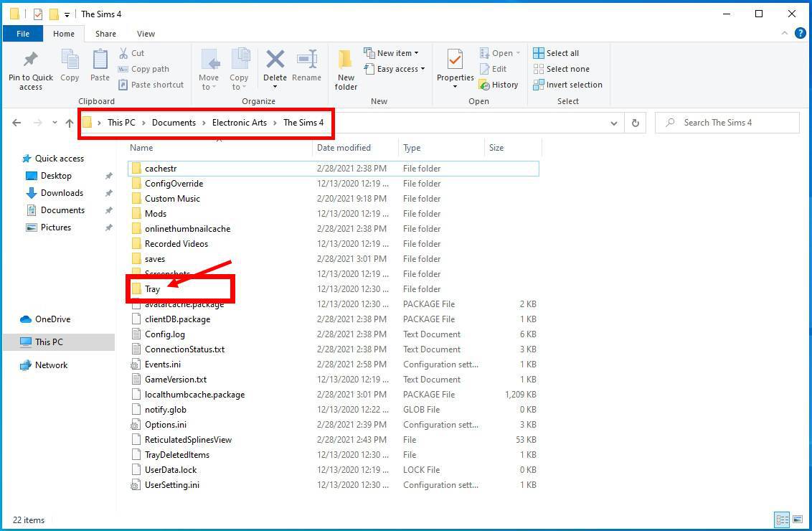Select Cut in the Clipboard group
Screen dimensions: 812x531
tap(131, 53)
